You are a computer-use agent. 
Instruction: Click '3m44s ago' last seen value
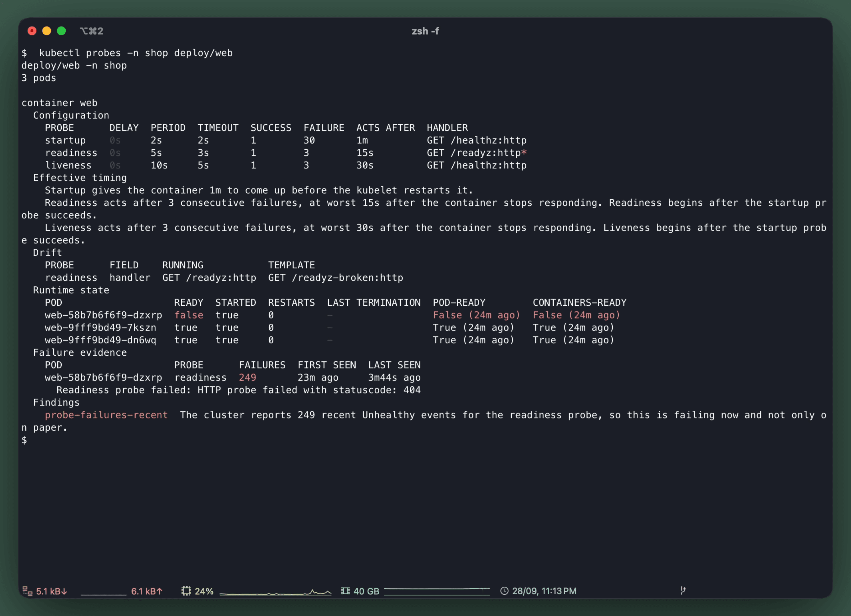pos(394,378)
